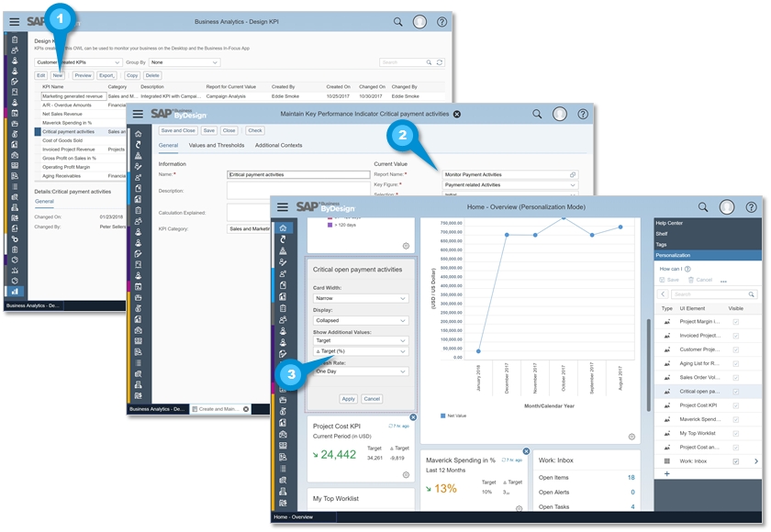Screen dimensions: 771x532
Task: Toggle Visible checkbox for Work: Inbox row
Action: click(735, 461)
